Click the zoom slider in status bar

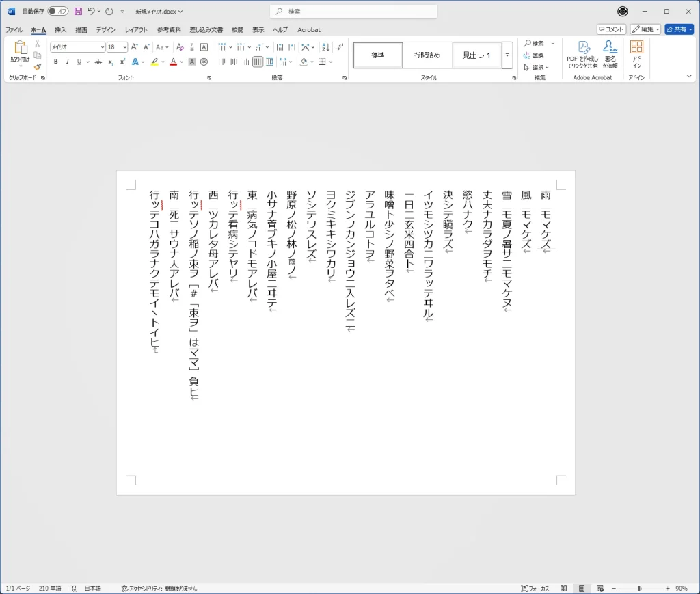(639, 589)
